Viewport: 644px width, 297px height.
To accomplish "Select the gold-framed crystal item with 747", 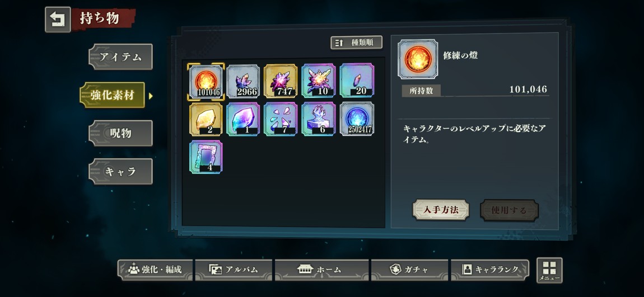I will pyautogui.click(x=281, y=81).
